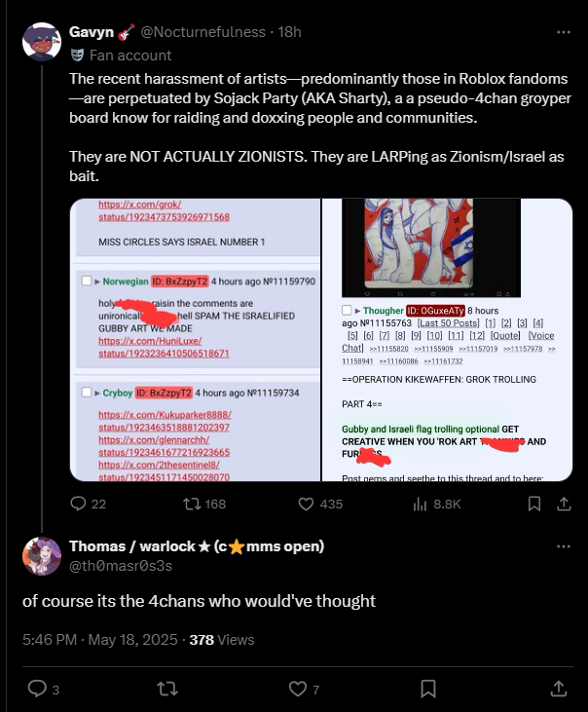Bookmark Gavyn's post

click(x=534, y=504)
